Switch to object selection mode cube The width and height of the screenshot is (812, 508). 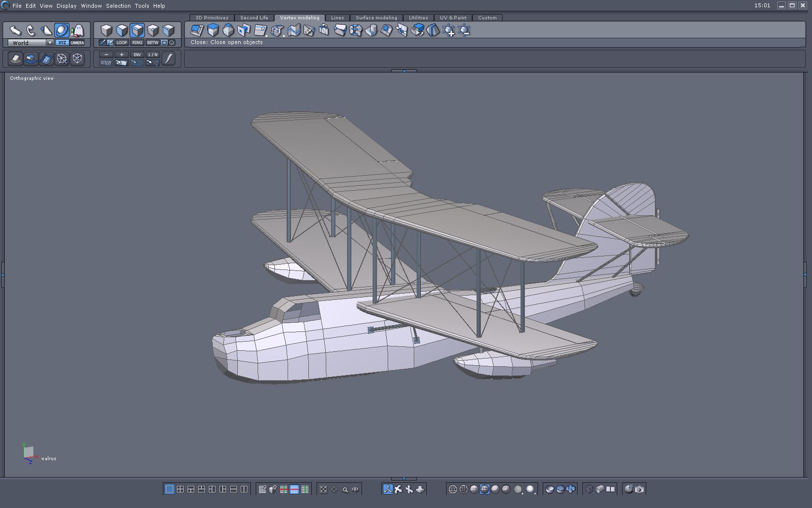(106, 30)
